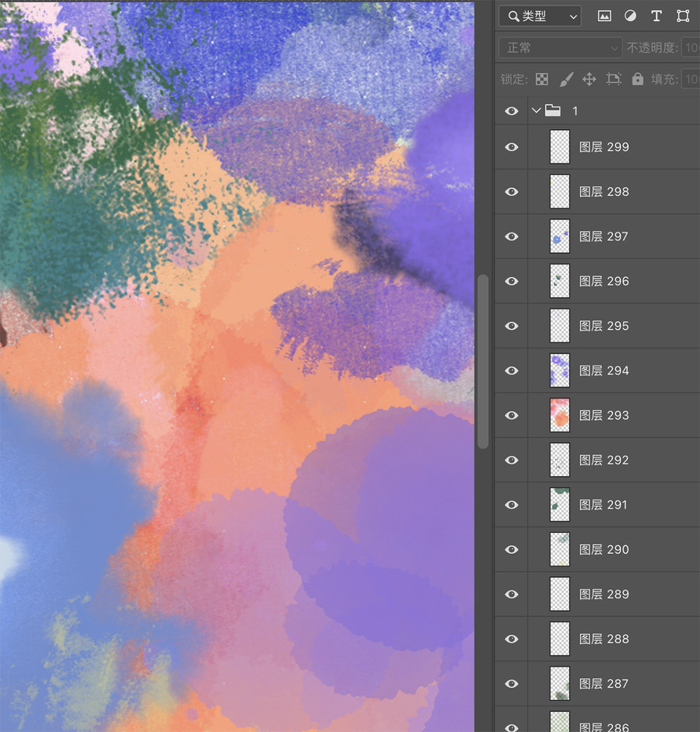Select layer name 图层 291
Viewport: 700px width, 732px height.
click(603, 505)
